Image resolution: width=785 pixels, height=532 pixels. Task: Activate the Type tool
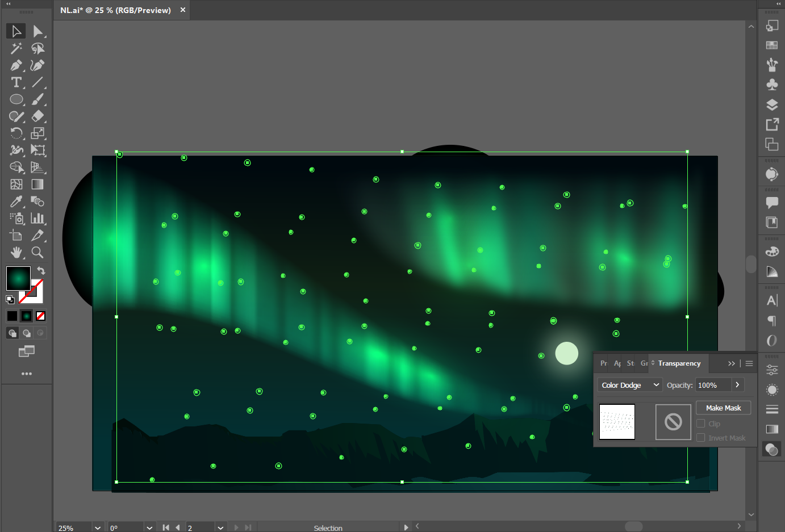click(x=16, y=82)
